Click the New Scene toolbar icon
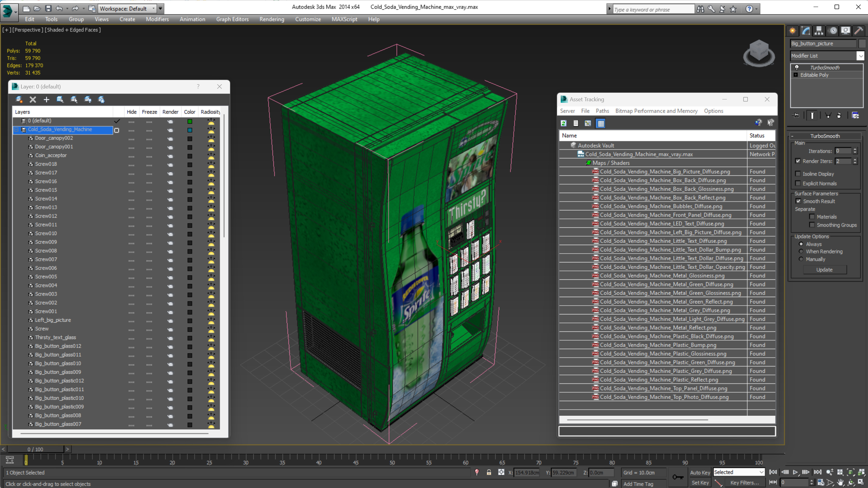The height and width of the screenshot is (488, 868). coord(26,9)
